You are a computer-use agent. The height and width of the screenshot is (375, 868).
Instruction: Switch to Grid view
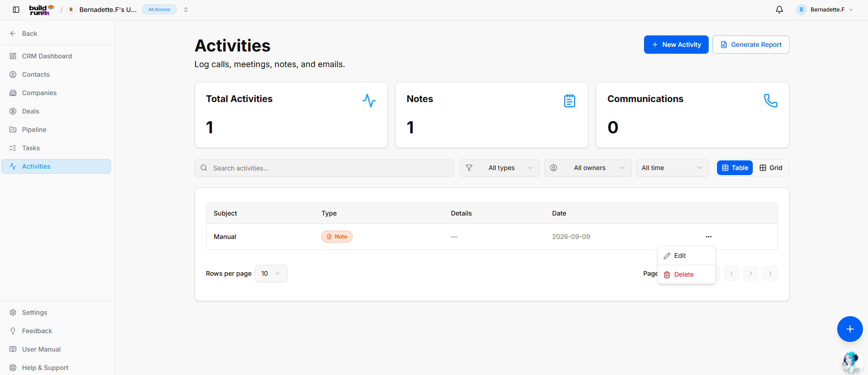point(771,168)
